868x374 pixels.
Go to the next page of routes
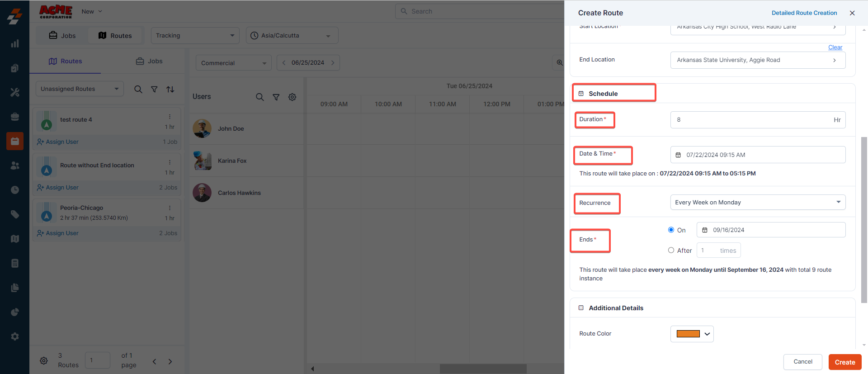point(170,361)
